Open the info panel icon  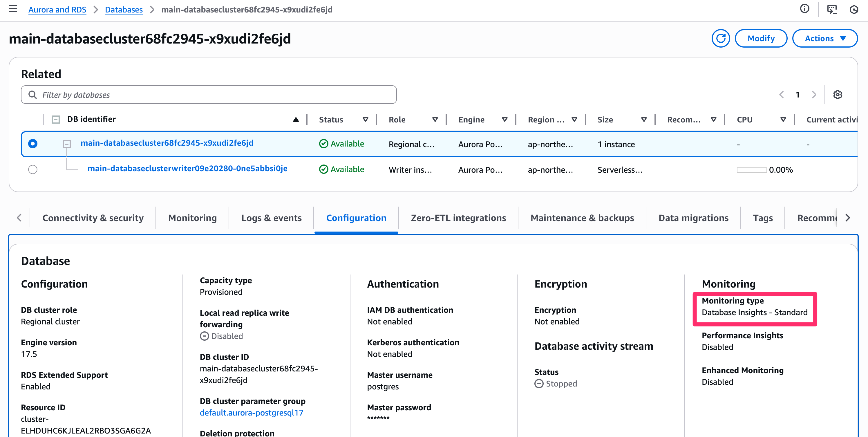point(804,9)
